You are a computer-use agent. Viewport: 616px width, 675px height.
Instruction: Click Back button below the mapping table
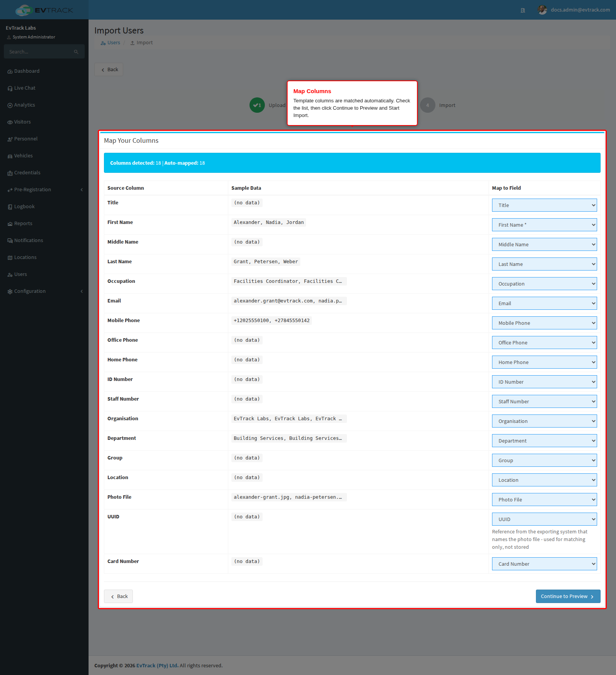click(119, 596)
